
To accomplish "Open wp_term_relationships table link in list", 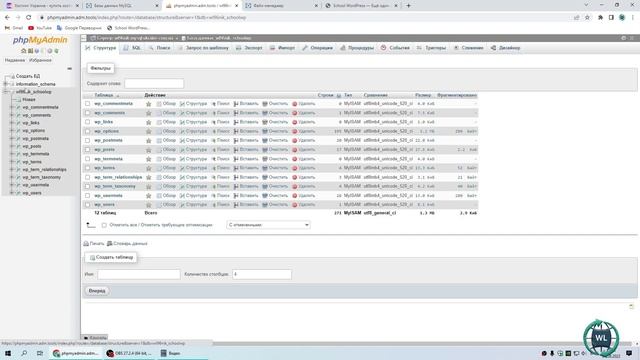I will point(118,178).
